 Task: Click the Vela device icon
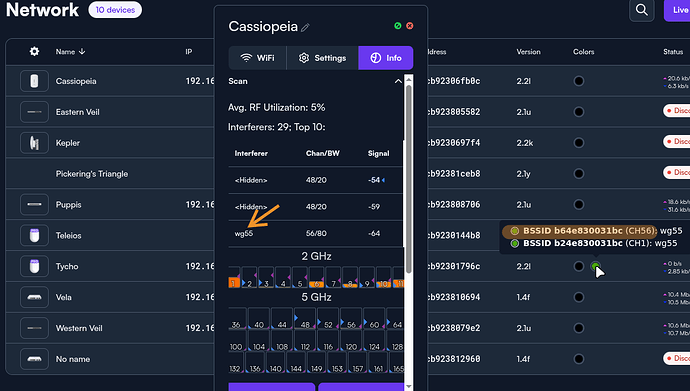click(x=34, y=297)
